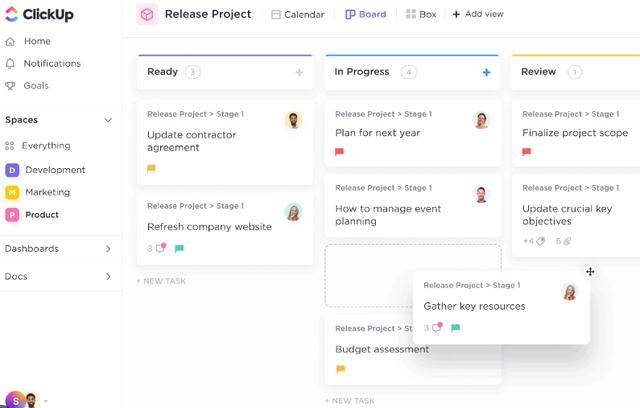This screenshot has height=408, width=640.
Task: Click the Release Project cube icon
Action: click(x=147, y=14)
